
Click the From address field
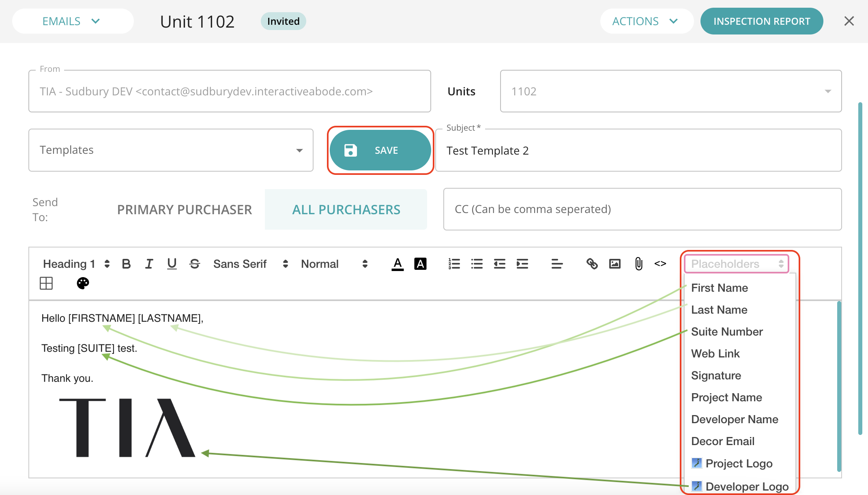(x=230, y=91)
